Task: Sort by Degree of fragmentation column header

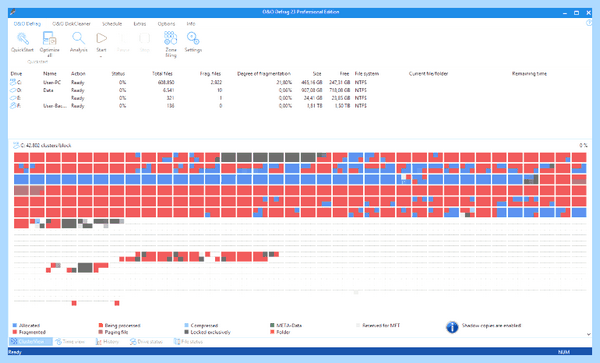Action: 264,73
